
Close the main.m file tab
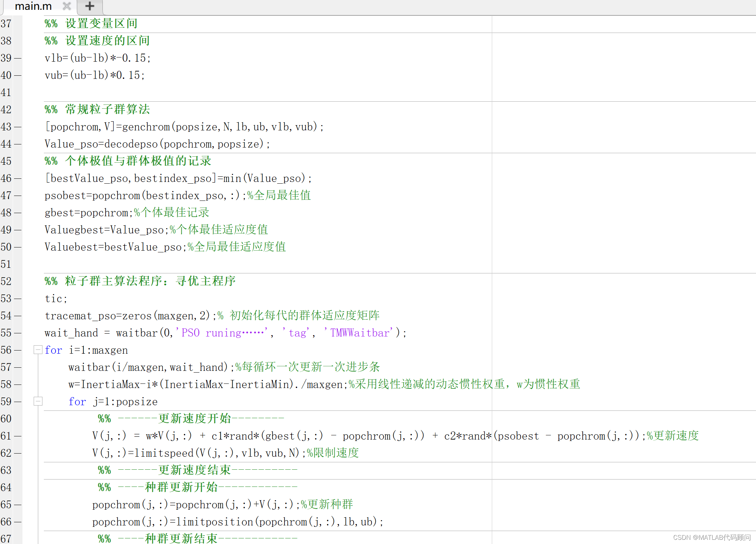coord(67,6)
